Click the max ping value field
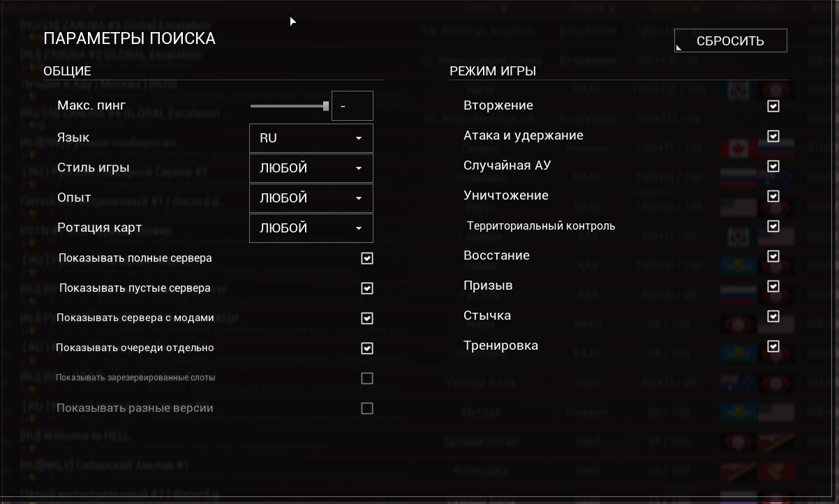The image size is (839, 504). click(352, 106)
